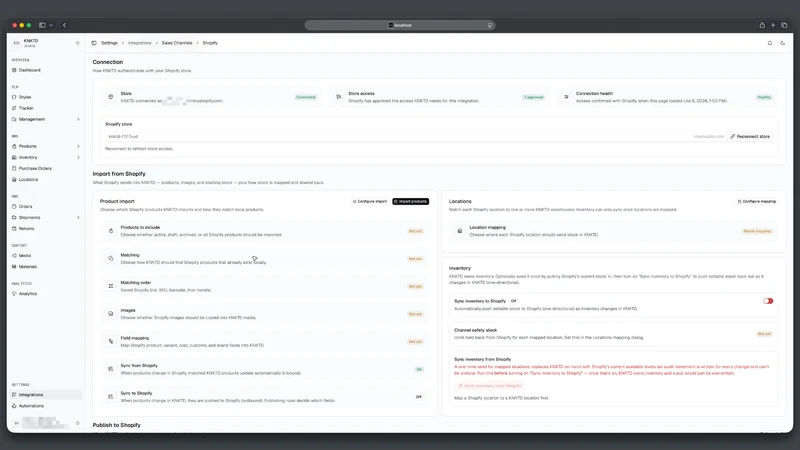The image size is (800, 450).
Task: Click the Purchase Orders sidebar icon
Action: pos(14,168)
